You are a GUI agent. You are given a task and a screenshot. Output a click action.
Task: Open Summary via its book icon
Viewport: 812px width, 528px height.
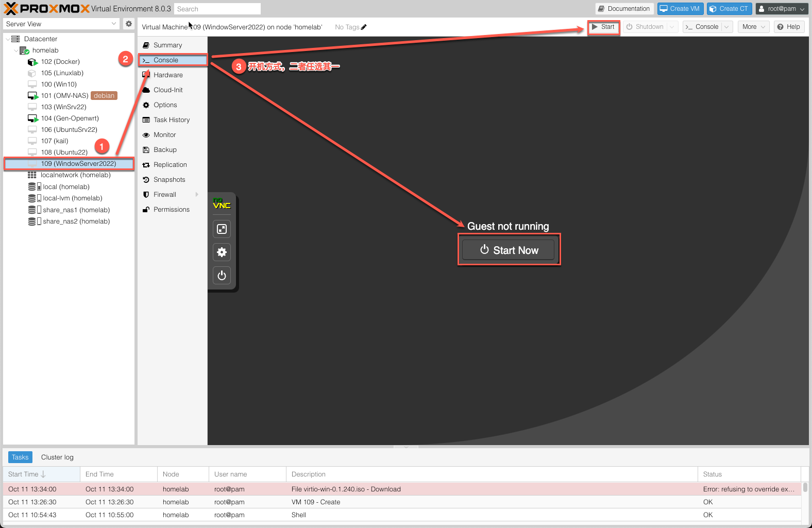coord(146,45)
